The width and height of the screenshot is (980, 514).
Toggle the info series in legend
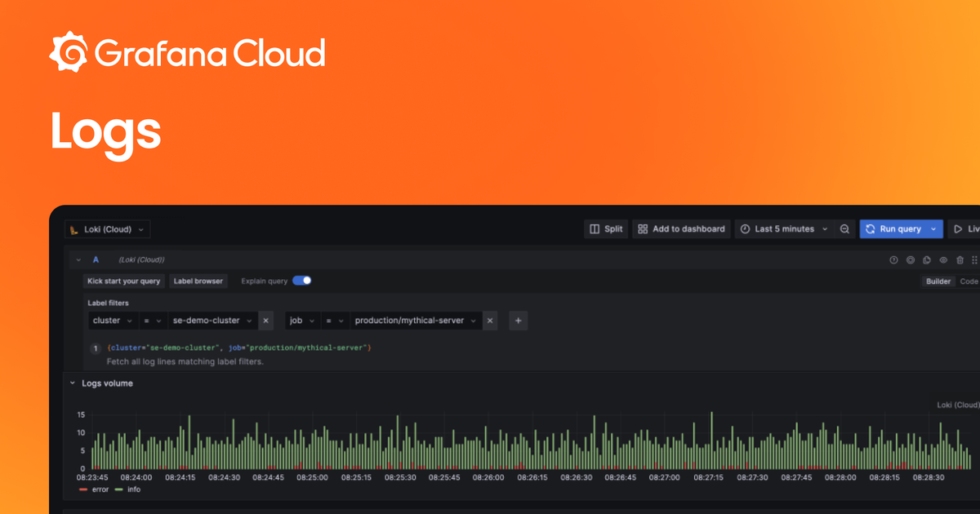[127, 490]
